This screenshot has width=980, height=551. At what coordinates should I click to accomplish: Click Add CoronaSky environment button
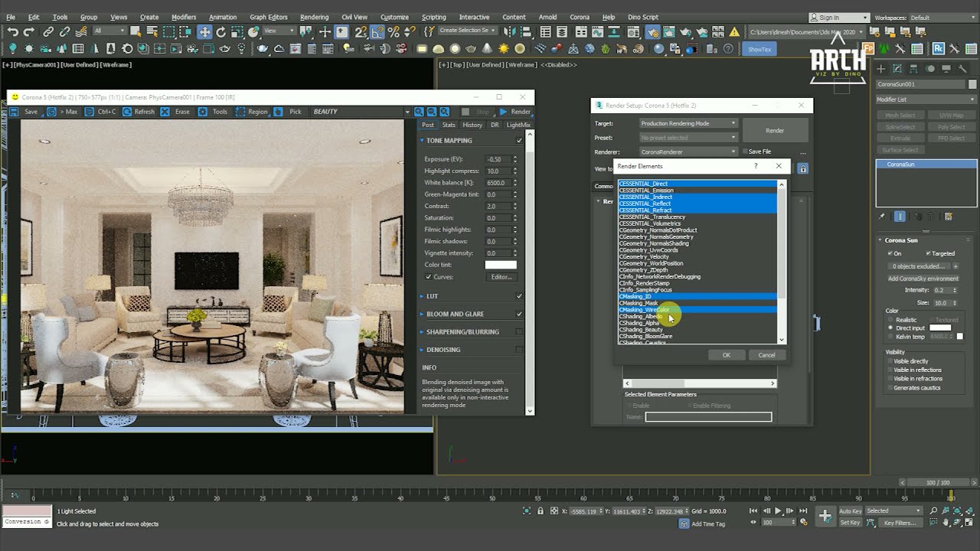pos(923,279)
